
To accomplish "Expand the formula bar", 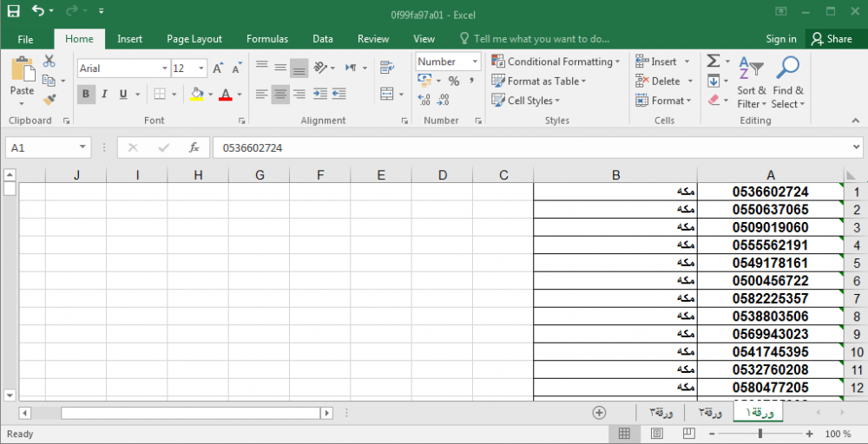I will coord(858,147).
